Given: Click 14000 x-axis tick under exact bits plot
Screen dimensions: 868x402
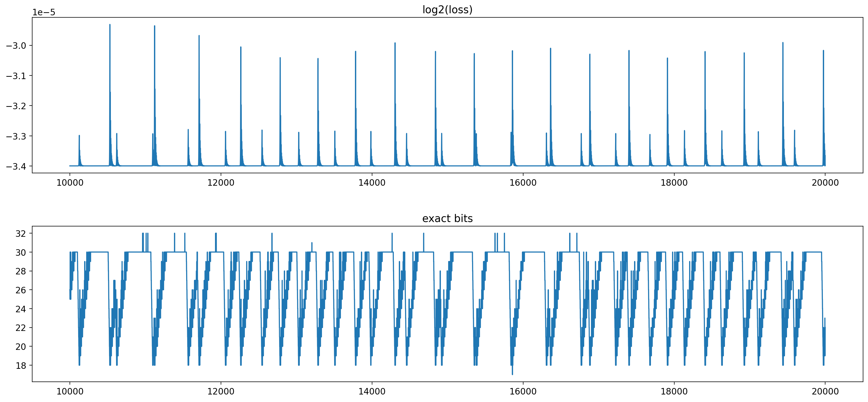Looking at the screenshot, I should 372,392.
